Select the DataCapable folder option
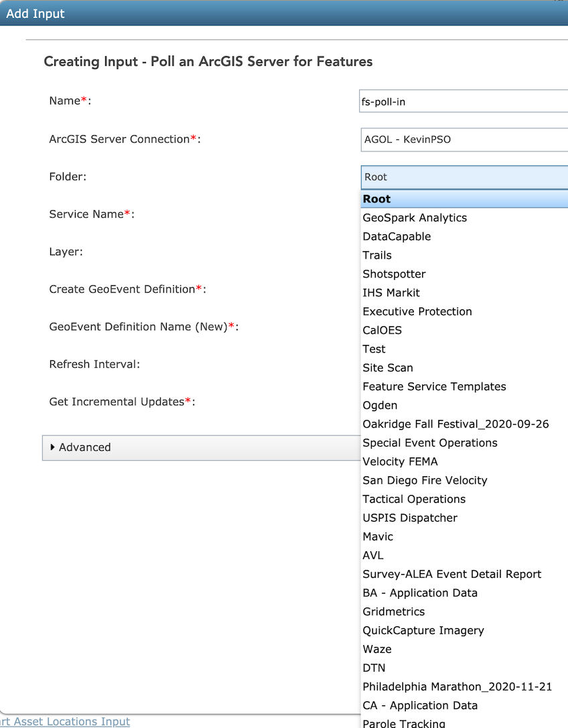The image size is (568, 728). (464, 236)
